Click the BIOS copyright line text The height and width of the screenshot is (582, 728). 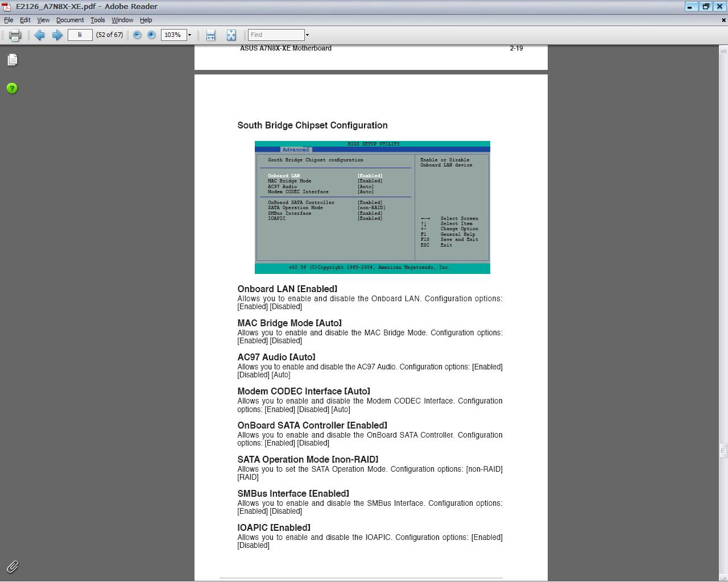pyautogui.click(x=369, y=267)
